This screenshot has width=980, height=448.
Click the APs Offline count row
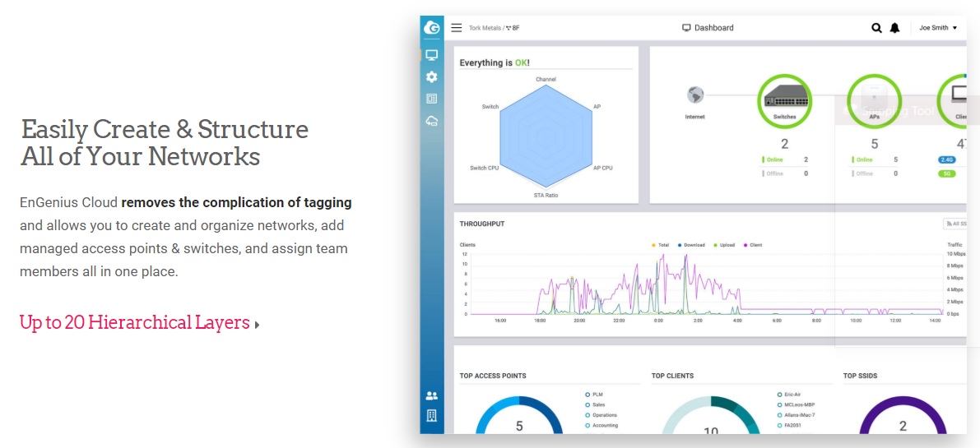coord(875,173)
